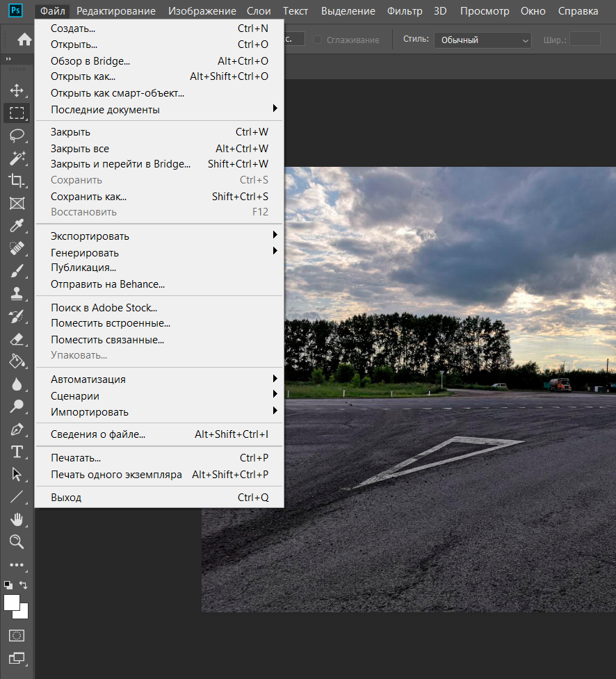Select the Move tool

17,90
